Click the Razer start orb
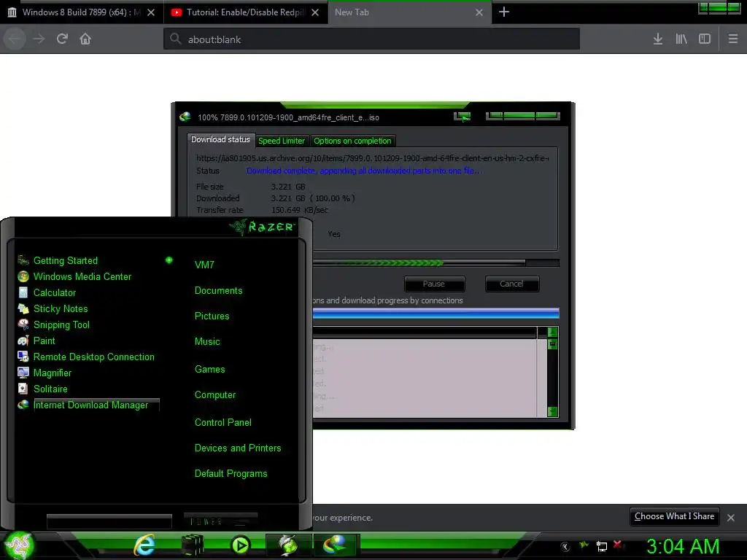The width and height of the screenshot is (747, 560). (18, 545)
